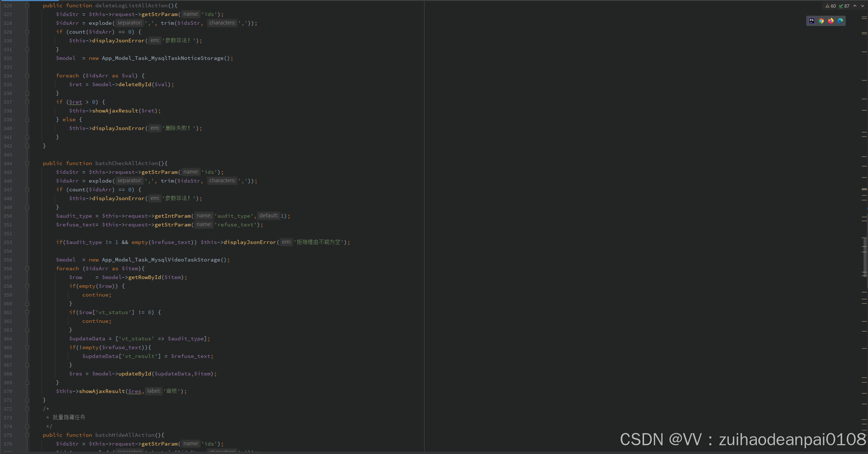Go to next highlighted error arrow
The height and width of the screenshot is (454, 868).
coord(862,6)
